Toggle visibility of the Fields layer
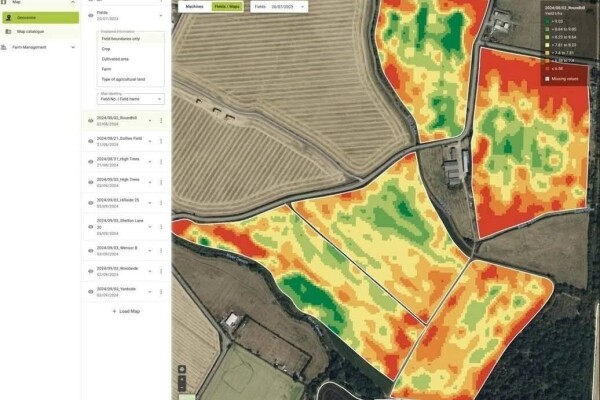The height and width of the screenshot is (400, 600). [x=89, y=15]
